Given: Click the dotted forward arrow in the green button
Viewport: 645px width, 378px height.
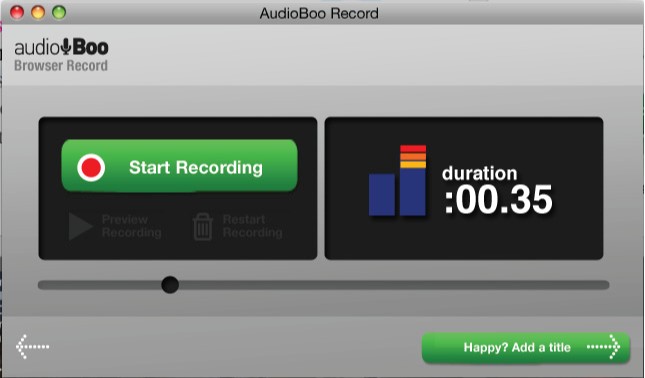Looking at the screenshot, I should [603, 347].
